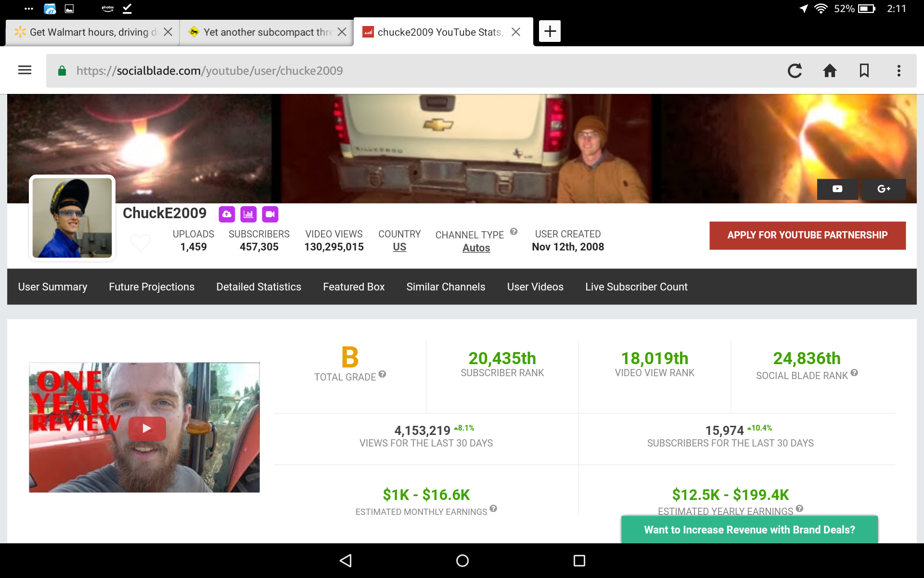Tap the photos notification icon

[x=107, y=9]
